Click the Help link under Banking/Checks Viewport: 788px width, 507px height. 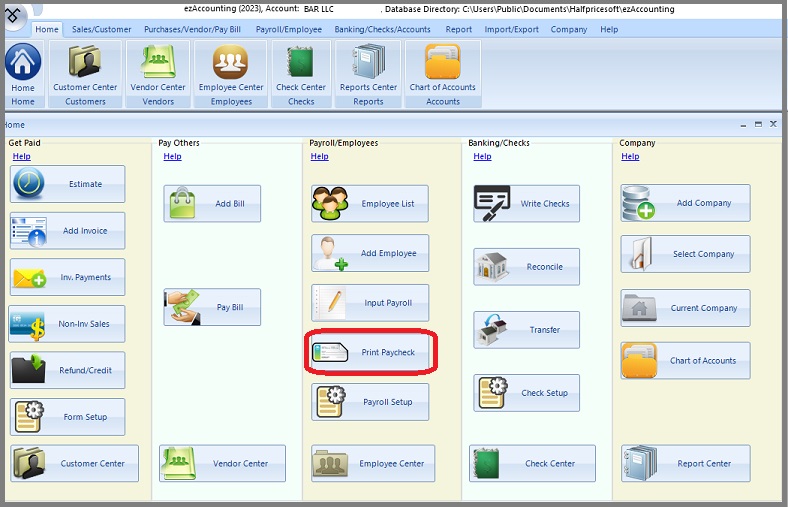click(482, 157)
